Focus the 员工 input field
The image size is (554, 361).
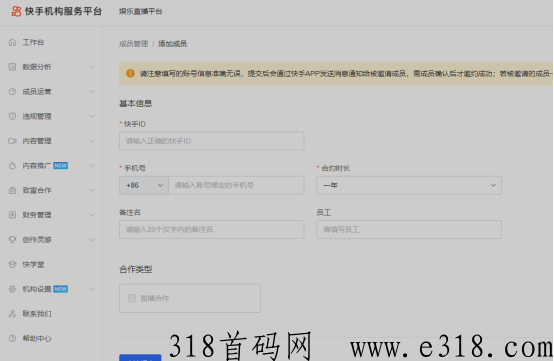tap(409, 230)
